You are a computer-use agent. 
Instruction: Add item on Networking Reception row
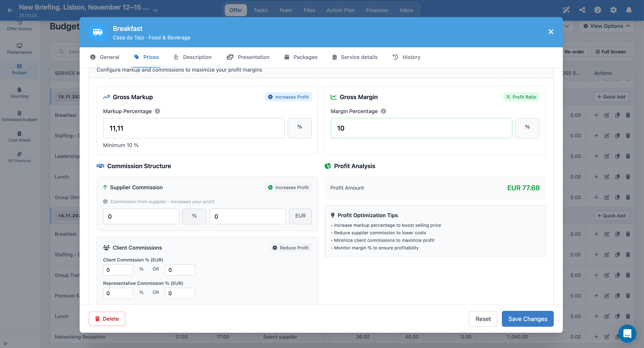point(596,337)
